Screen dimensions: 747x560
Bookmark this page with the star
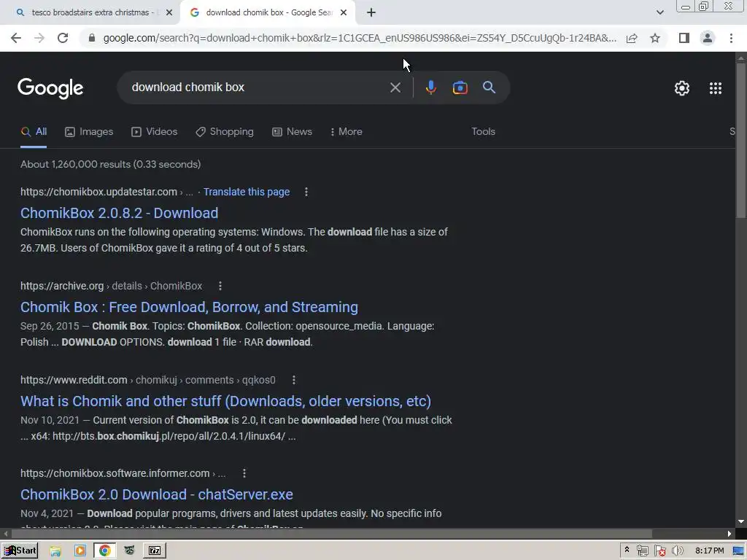(655, 38)
